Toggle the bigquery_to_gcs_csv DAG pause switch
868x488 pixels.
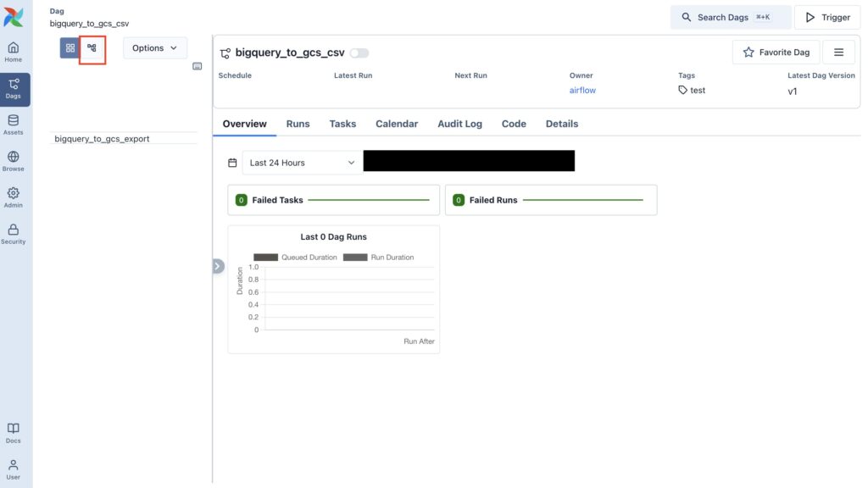[x=359, y=53]
